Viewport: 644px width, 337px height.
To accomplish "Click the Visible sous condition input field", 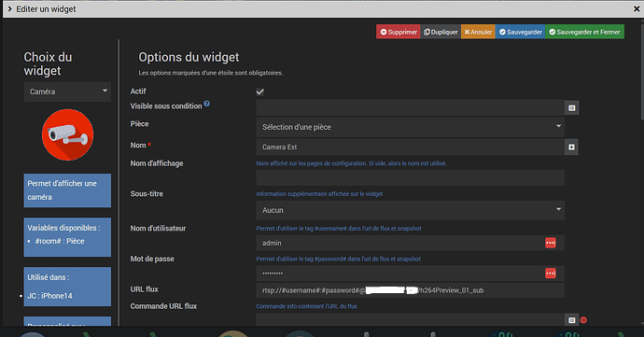I will coord(410,108).
